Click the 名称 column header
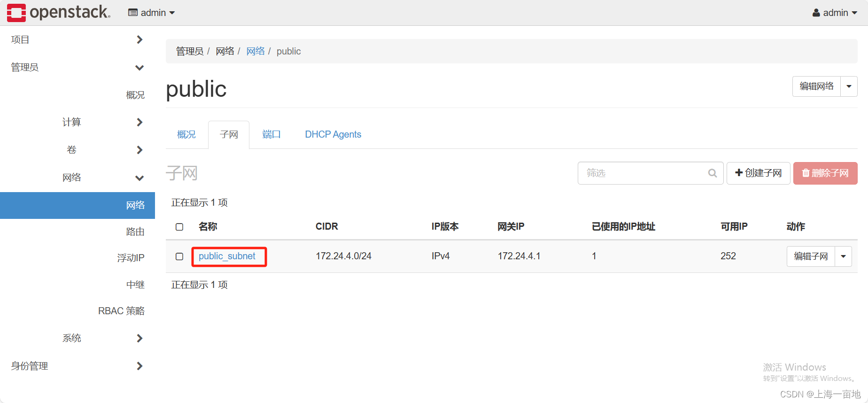The image size is (868, 403). [208, 227]
